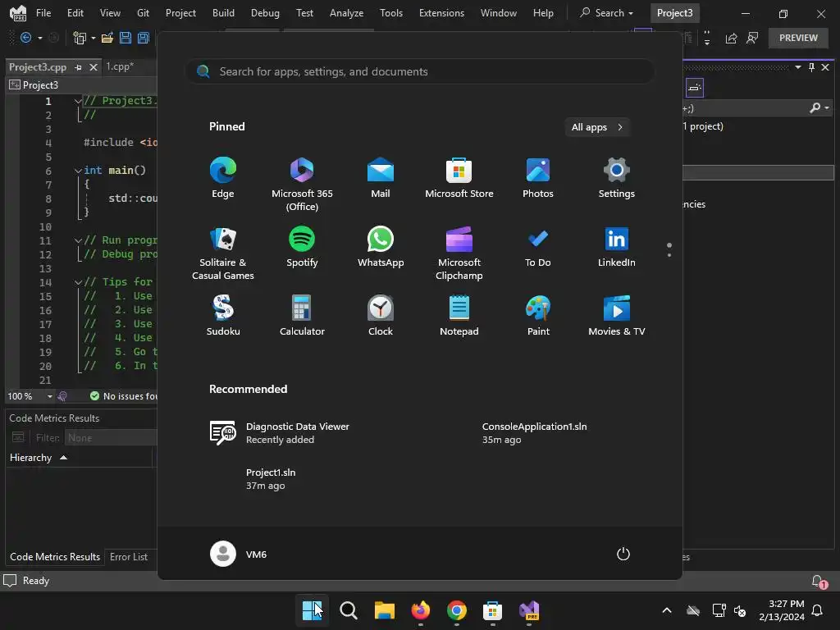Open Microsoft Store from pinned apps
Viewport: 840px width, 630px height.
(459, 178)
